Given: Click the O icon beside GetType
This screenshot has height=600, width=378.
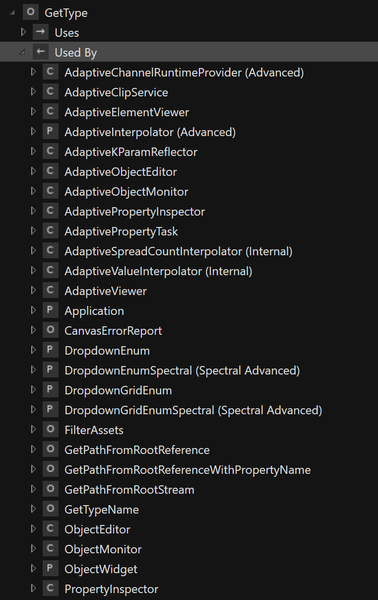Looking at the screenshot, I should click(x=31, y=12).
